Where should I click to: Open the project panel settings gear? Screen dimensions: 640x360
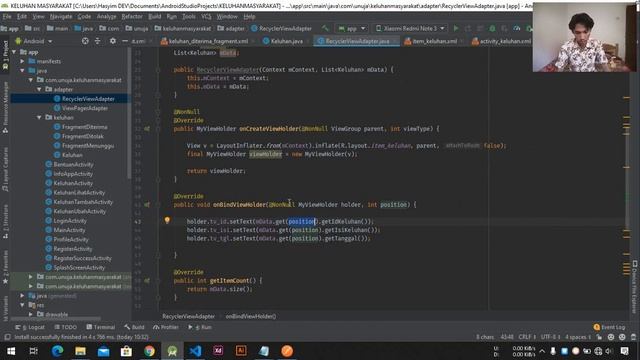[x=113, y=41]
